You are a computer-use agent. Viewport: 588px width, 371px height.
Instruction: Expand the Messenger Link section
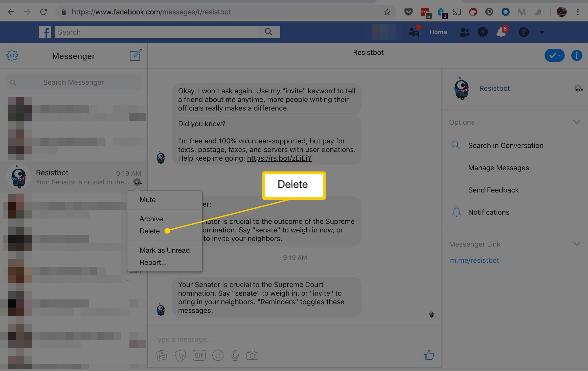577,244
